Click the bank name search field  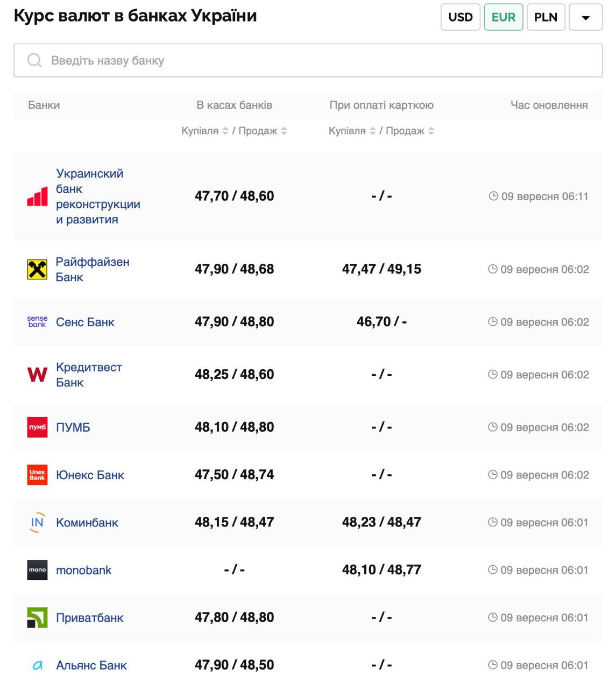(x=323, y=60)
